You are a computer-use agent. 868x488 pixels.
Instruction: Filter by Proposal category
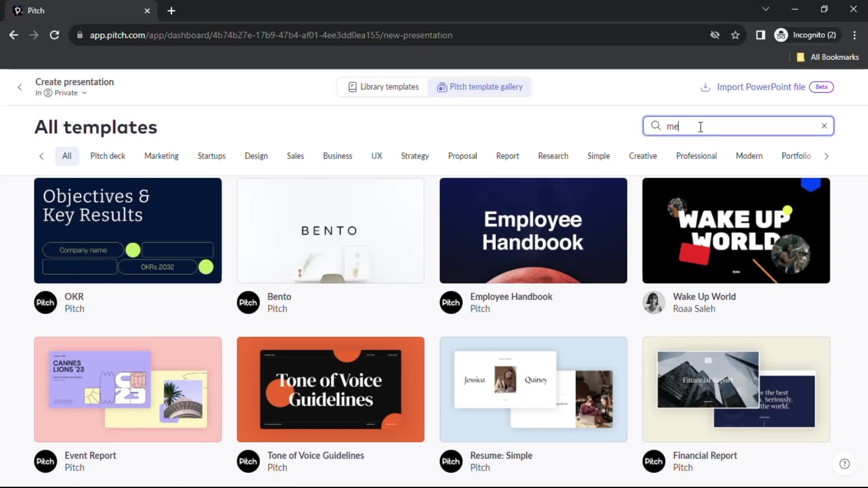point(462,156)
